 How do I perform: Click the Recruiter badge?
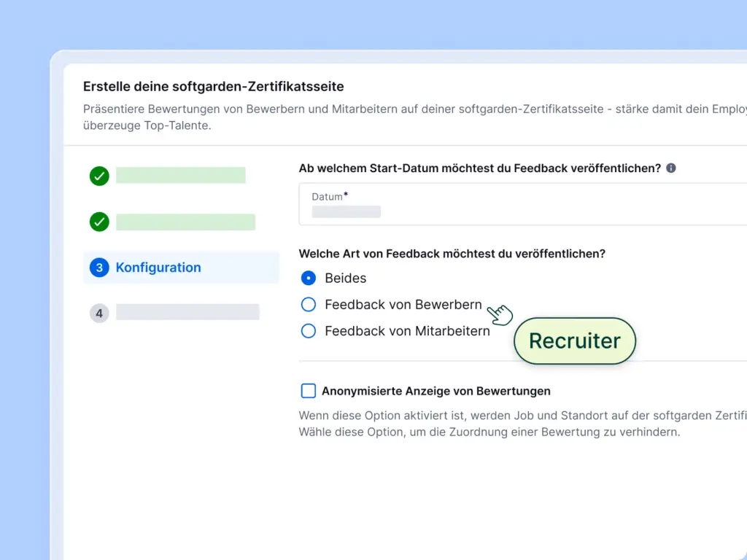(574, 341)
